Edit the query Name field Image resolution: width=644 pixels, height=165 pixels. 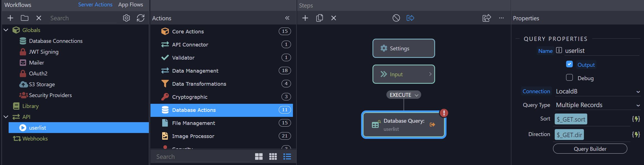tap(602, 51)
